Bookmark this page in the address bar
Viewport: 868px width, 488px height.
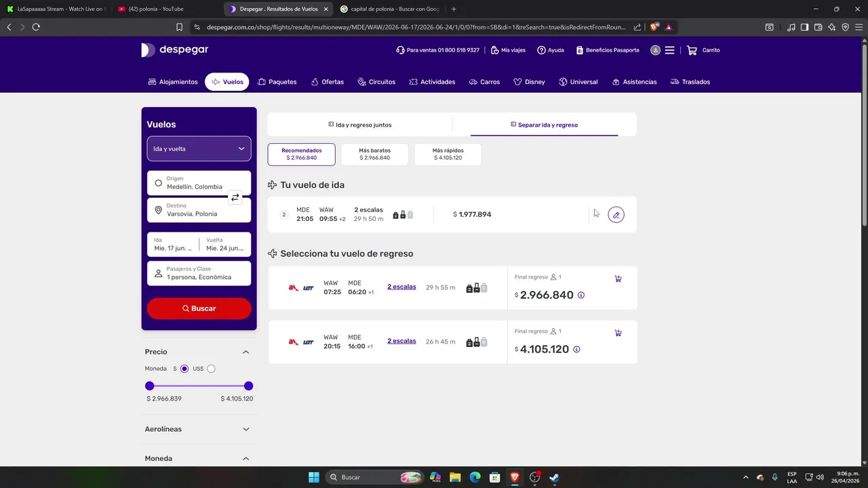point(179,27)
